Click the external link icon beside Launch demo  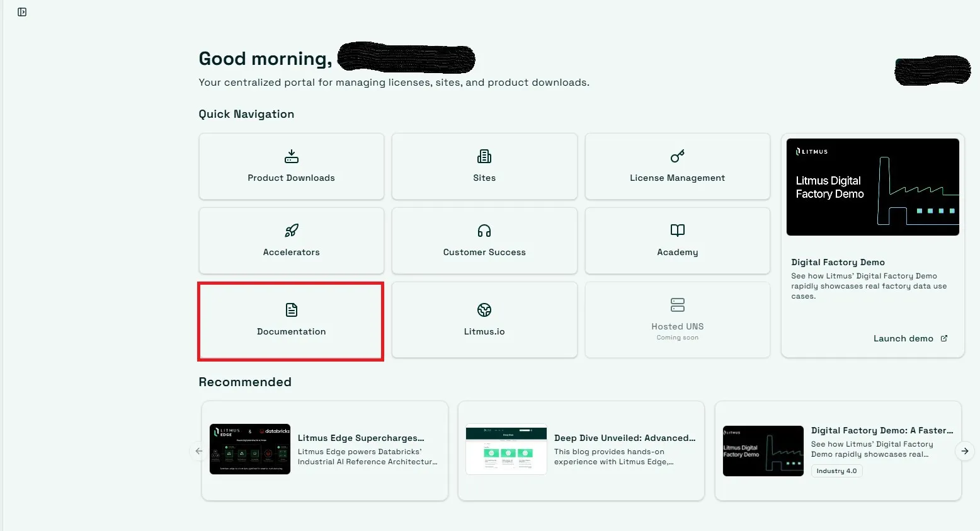click(x=944, y=338)
